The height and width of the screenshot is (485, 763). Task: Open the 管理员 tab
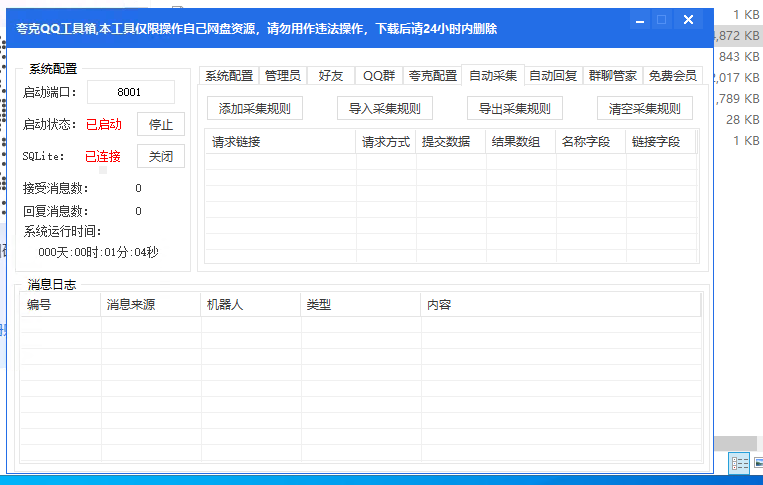click(x=282, y=76)
